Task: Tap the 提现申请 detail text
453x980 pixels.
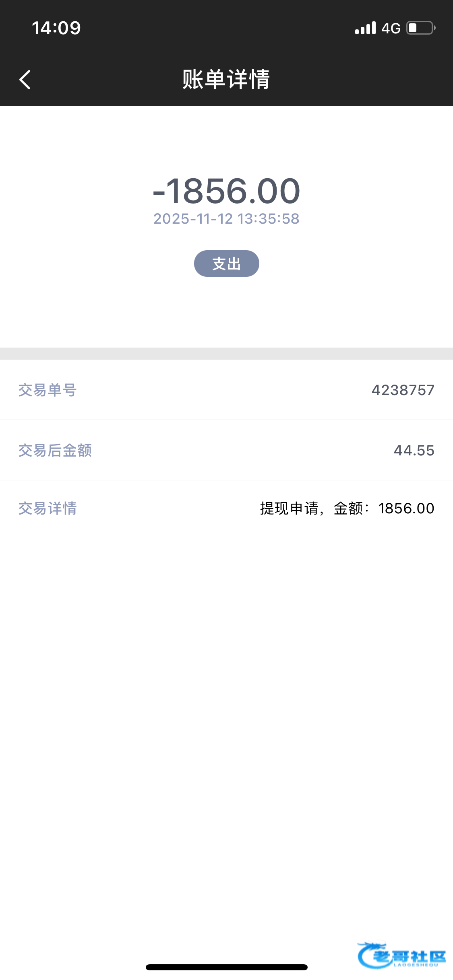Action: [289, 509]
